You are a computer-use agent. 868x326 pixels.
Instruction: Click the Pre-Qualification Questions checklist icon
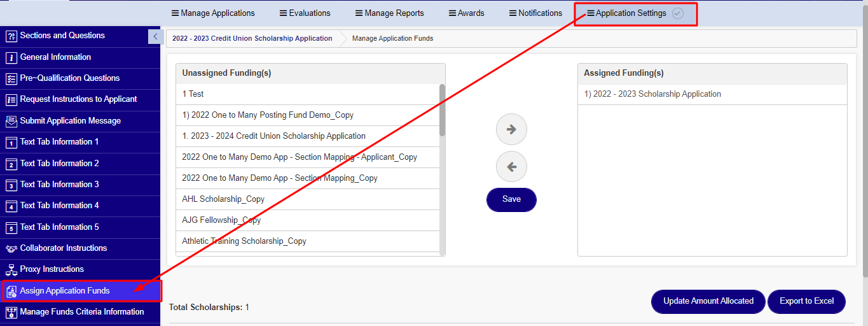click(11, 78)
